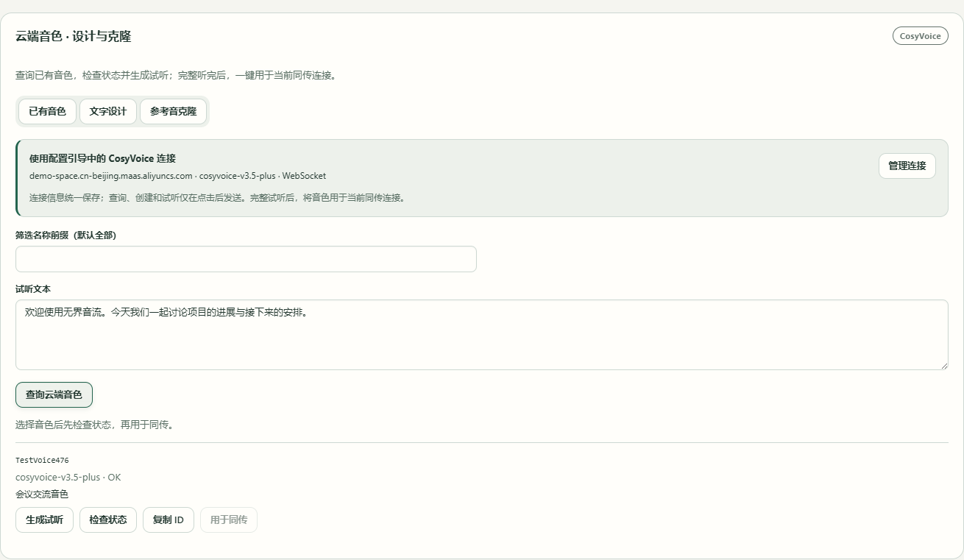The height and width of the screenshot is (560, 964).
Task: Click 检查状态 for TestVoice476
Action: click(108, 520)
